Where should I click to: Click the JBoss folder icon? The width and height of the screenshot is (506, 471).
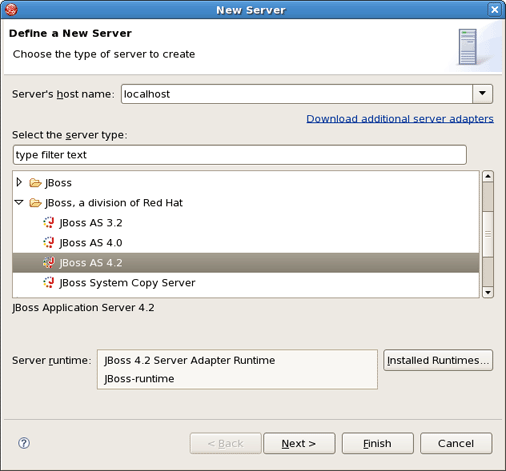[x=35, y=183]
